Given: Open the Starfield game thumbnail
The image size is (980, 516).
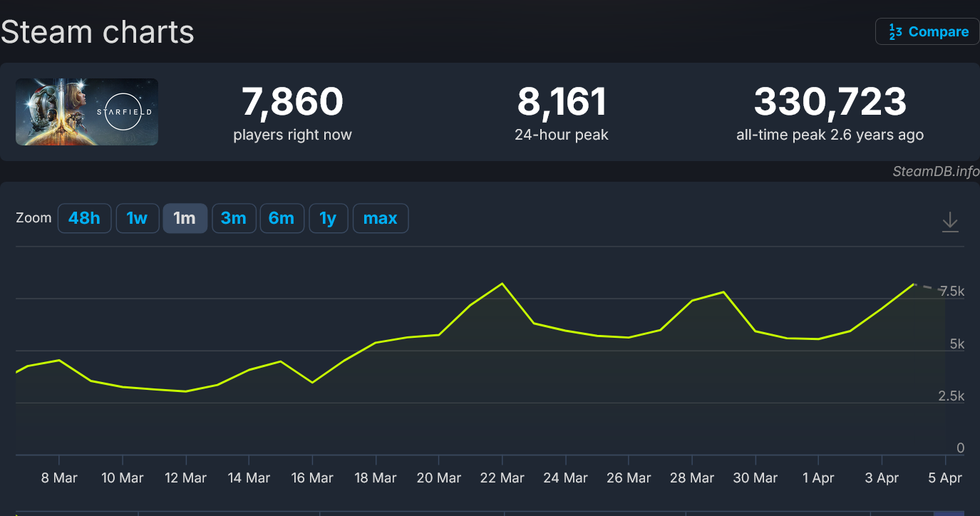Looking at the screenshot, I should pos(87,112).
